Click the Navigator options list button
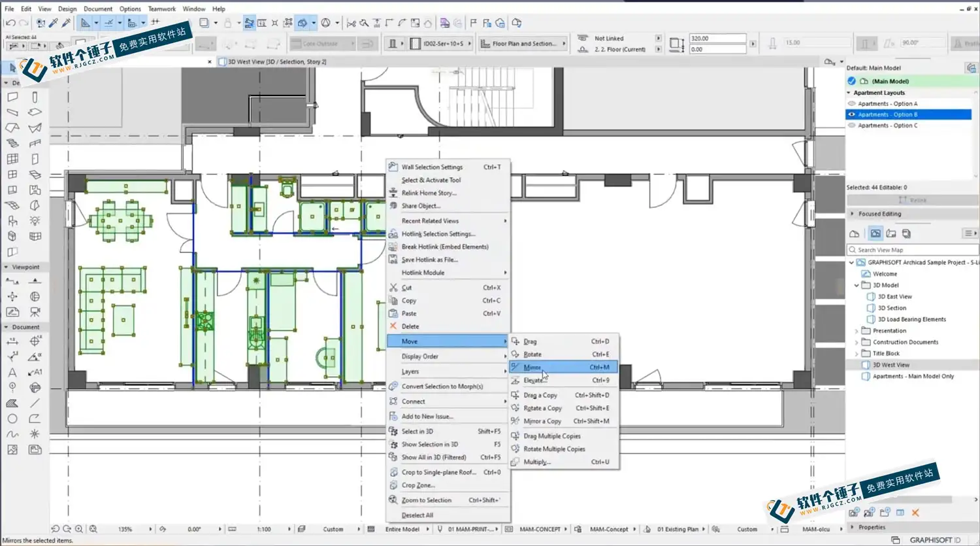This screenshot has width=980, height=546. (971, 233)
